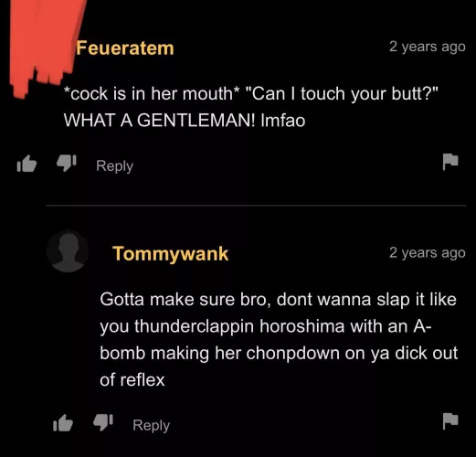Image resolution: width=476 pixels, height=457 pixels.
Task: Thumbs down Tommywank's reply
Action: [x=103, y=422]
